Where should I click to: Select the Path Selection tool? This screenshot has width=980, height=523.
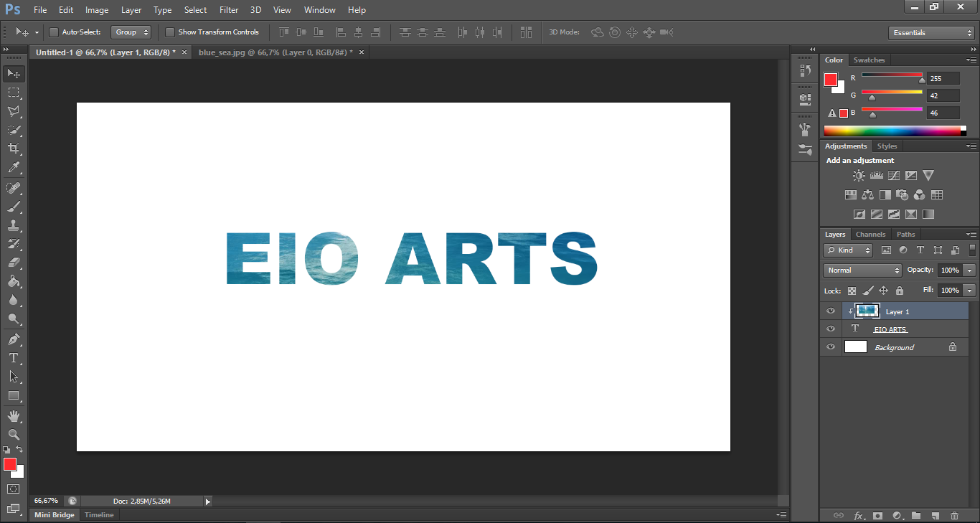tap(14, 377)
